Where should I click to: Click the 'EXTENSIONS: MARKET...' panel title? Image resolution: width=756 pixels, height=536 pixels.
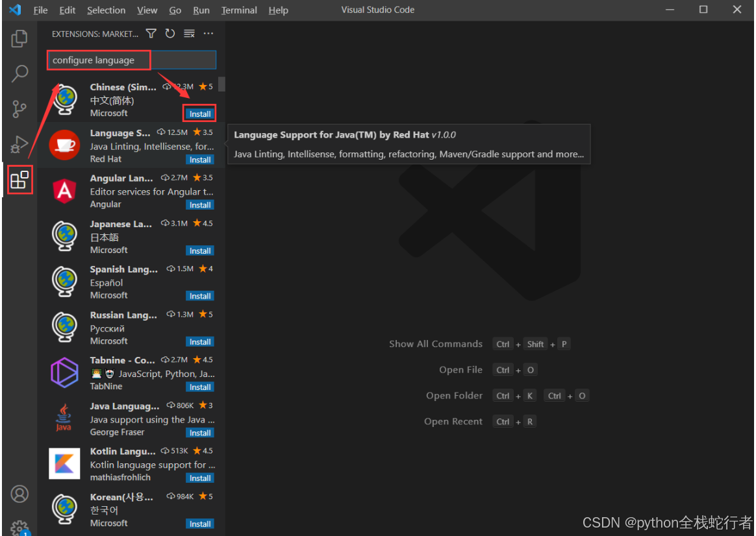click(x=95, y=34)
